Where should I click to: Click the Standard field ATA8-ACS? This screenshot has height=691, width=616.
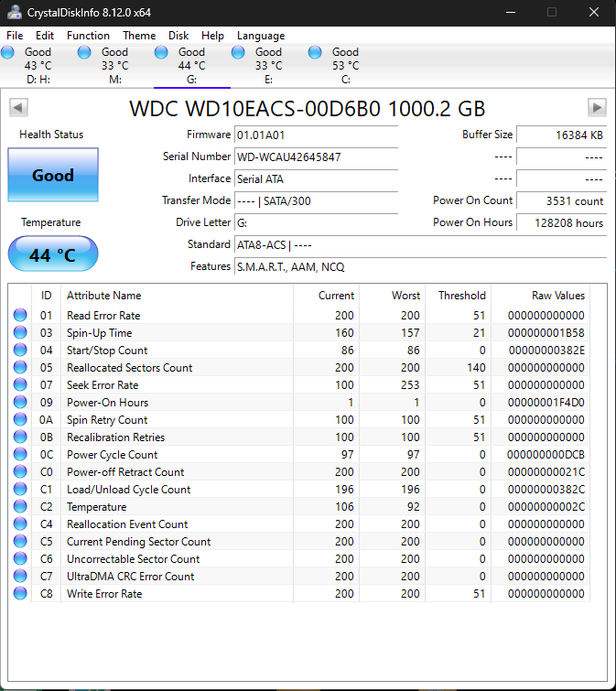(x=421, y=245)
